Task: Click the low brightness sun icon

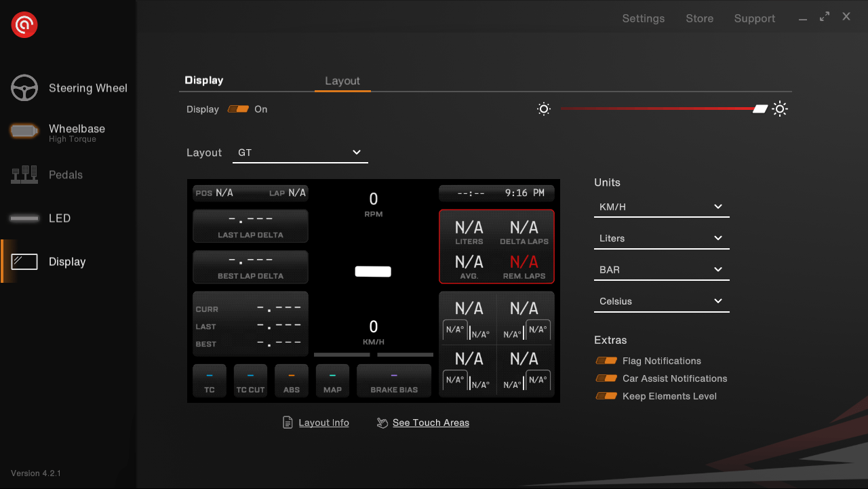Action: pos(543,109)
